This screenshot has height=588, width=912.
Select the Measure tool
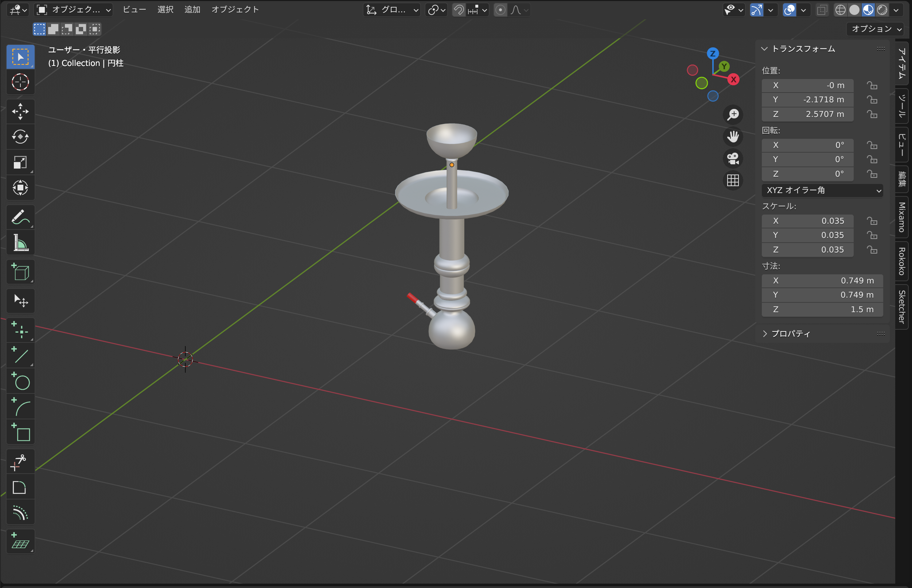pyautogui.click(x=21, y=243)
